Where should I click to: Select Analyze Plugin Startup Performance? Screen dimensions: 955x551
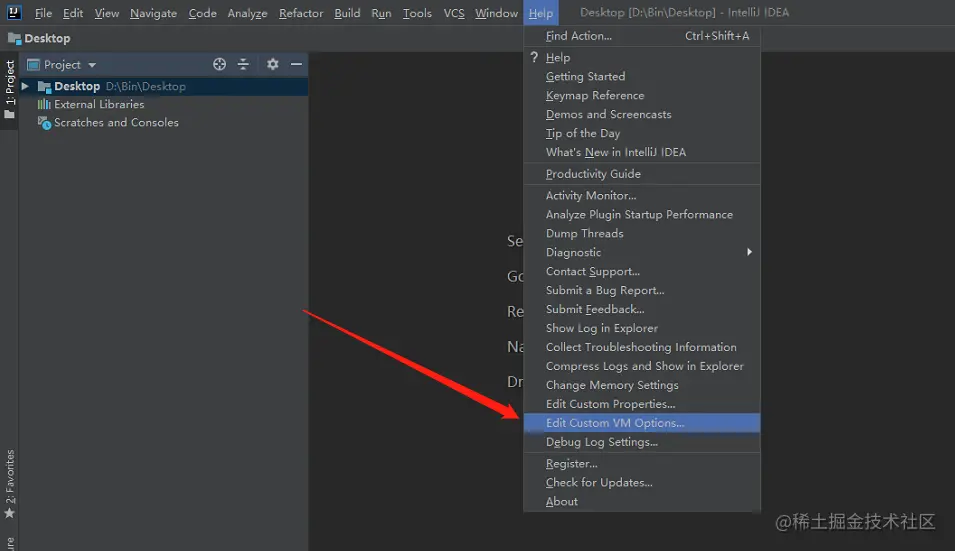pyautogui.click(x=642, y=214)
